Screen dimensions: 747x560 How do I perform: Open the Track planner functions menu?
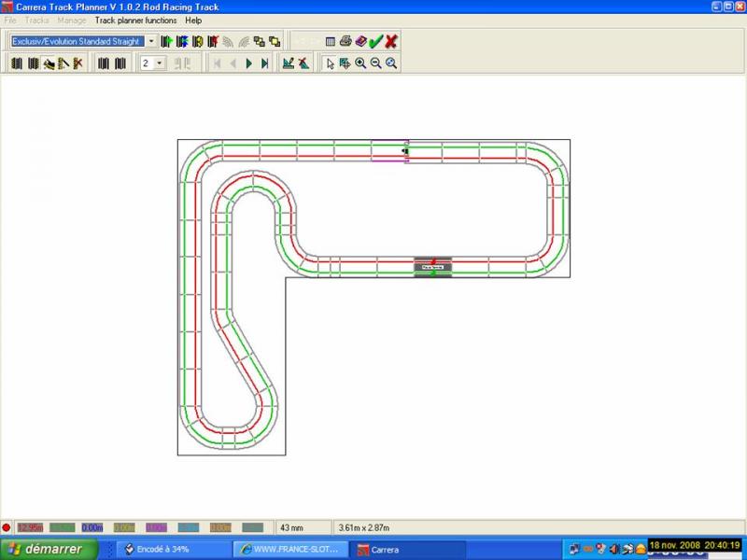click(135, 20)
